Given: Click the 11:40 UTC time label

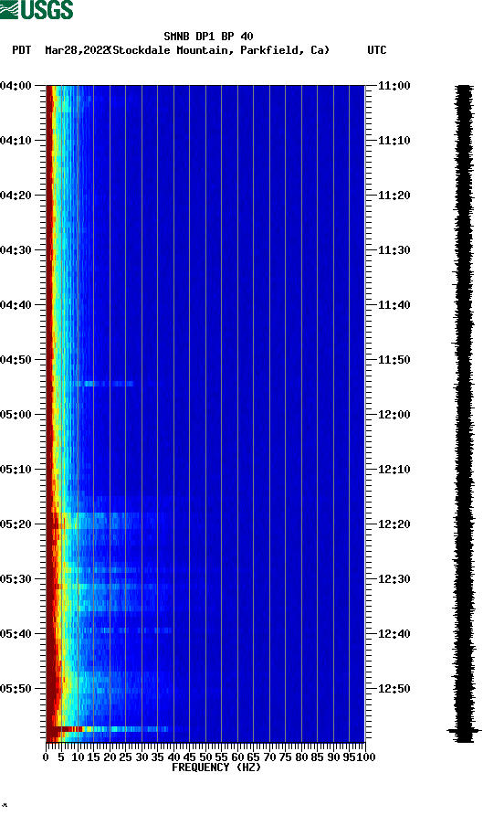Looking at the screenshot, I should click(x=394, y=305).
